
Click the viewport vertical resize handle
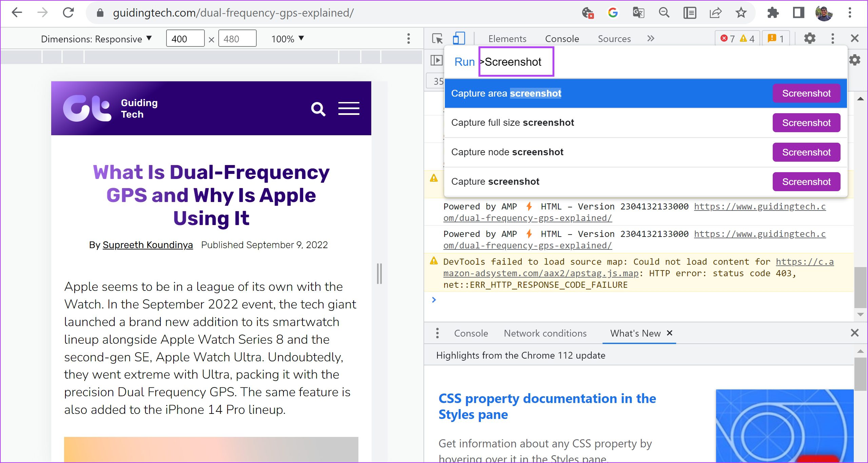[379, 274]
